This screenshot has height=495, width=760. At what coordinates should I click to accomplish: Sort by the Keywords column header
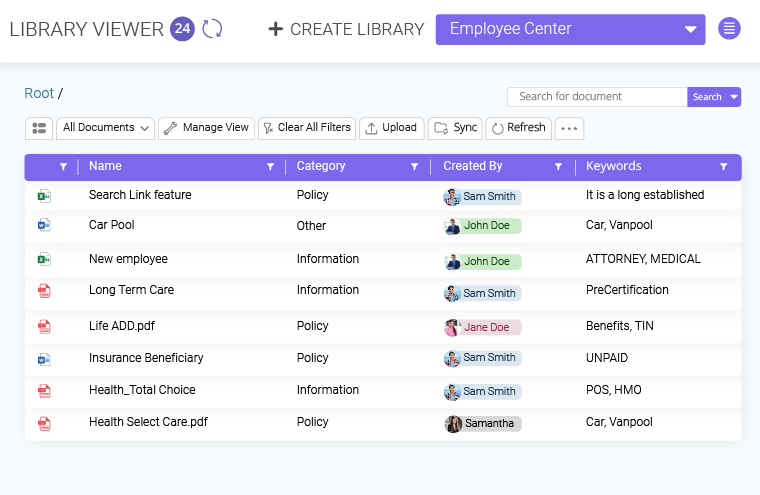[614, 166]
